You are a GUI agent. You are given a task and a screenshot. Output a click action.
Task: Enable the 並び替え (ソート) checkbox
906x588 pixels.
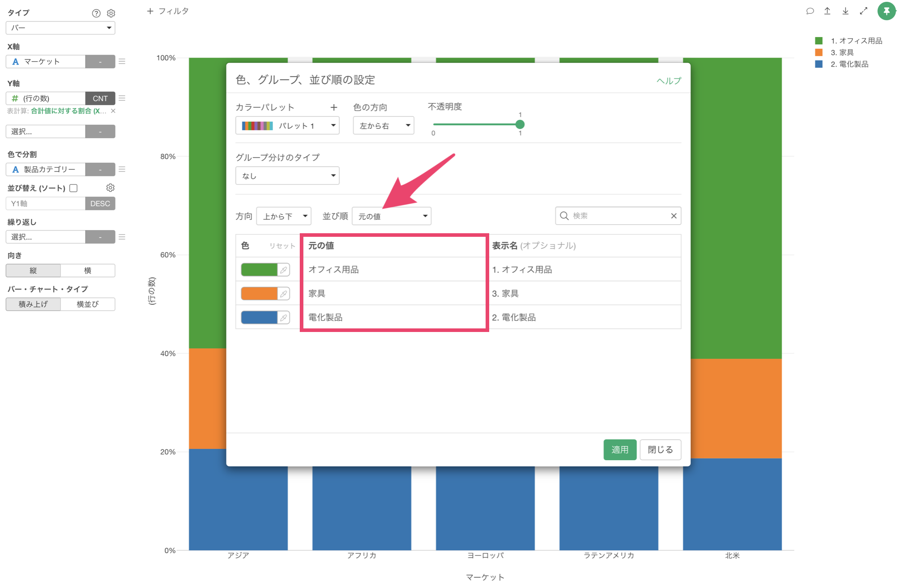(74, 188)
